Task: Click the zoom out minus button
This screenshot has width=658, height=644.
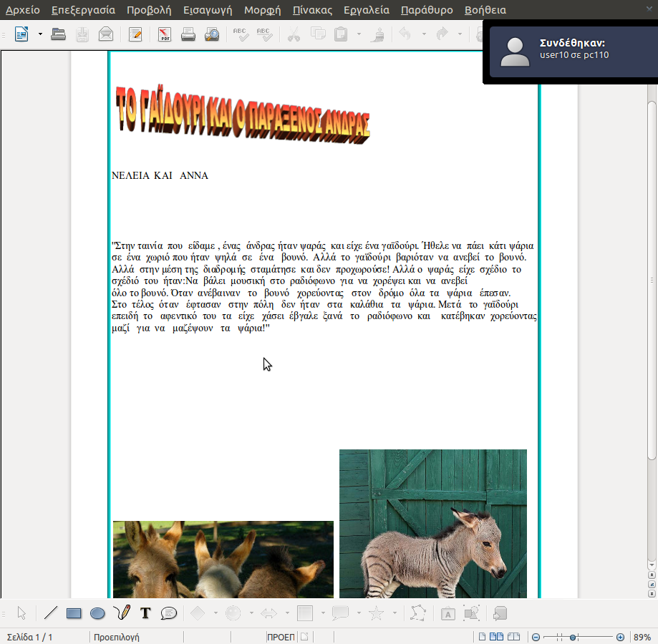Action: (x=536, y=637)
